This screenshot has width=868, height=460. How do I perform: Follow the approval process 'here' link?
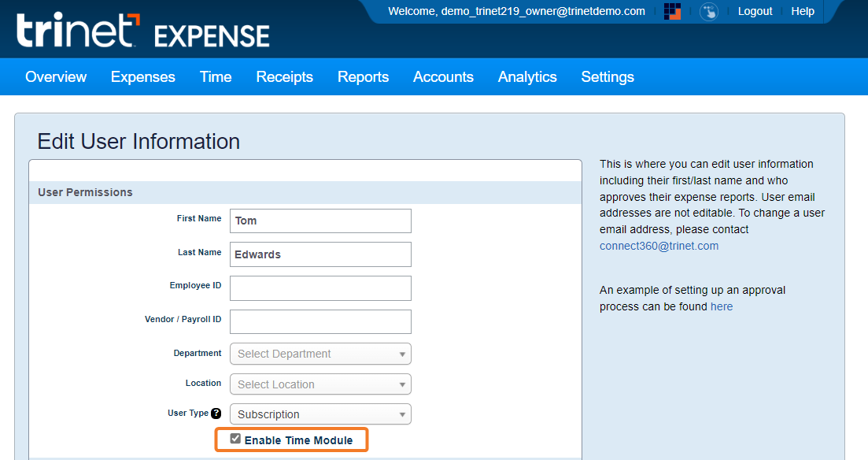(x=722, y=306)
